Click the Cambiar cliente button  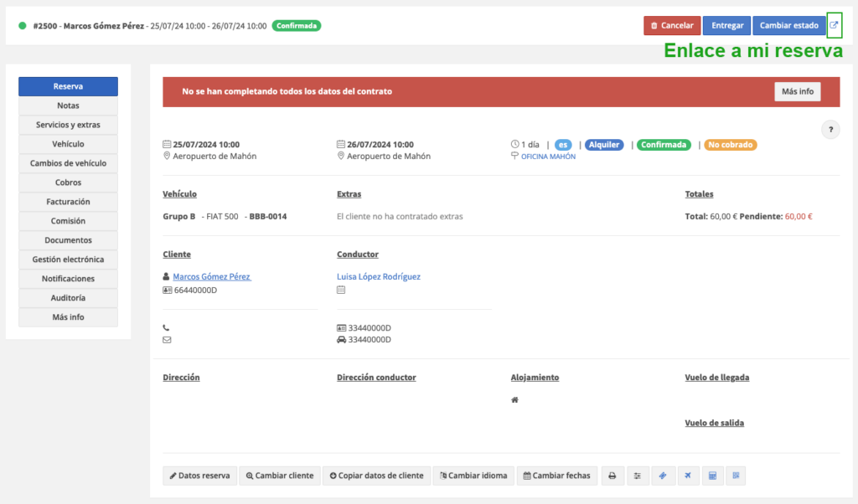tap(280, 476)
